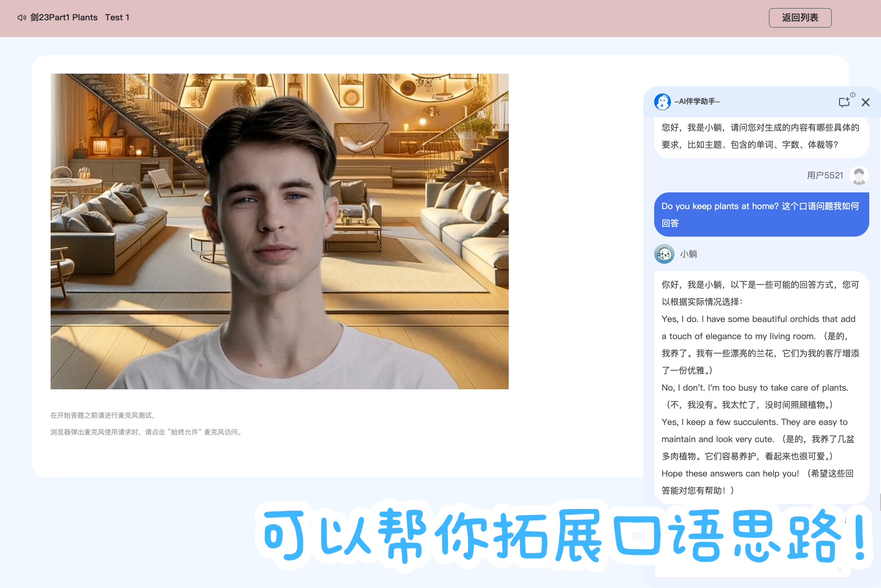881x588 pixels.
Task: Click the Test 1 label
Action: (x=117, y=18)
